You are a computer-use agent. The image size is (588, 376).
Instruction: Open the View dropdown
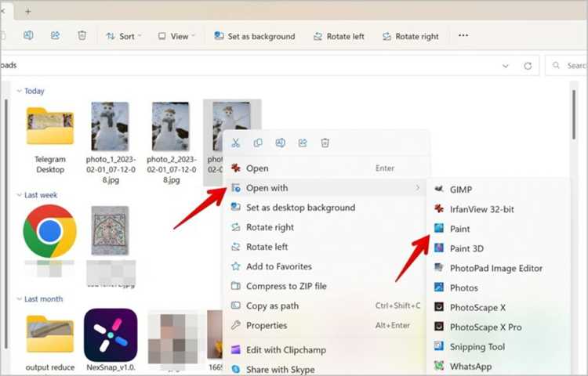(176, 36)
